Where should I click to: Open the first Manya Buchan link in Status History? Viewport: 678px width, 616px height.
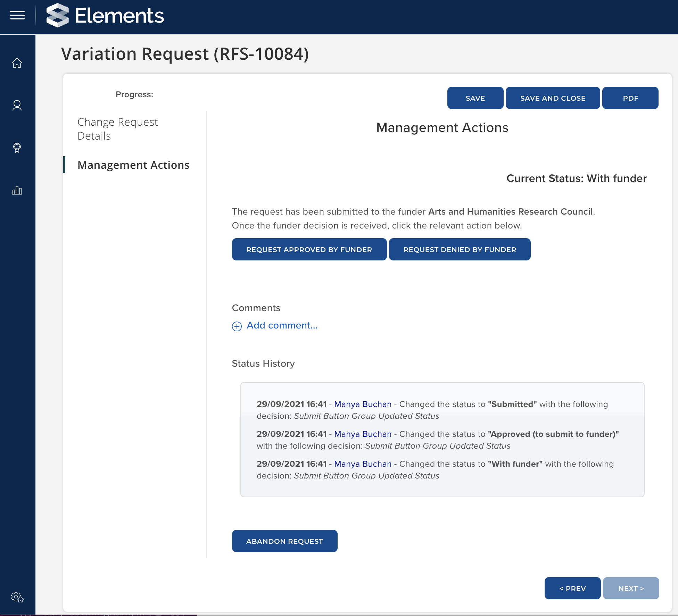point(363,404)
